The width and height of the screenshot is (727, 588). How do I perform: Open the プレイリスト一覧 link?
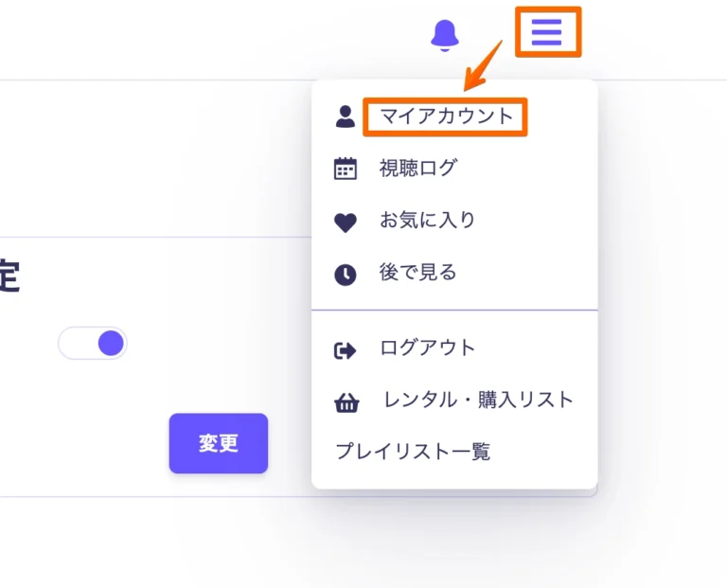point(413,452)
